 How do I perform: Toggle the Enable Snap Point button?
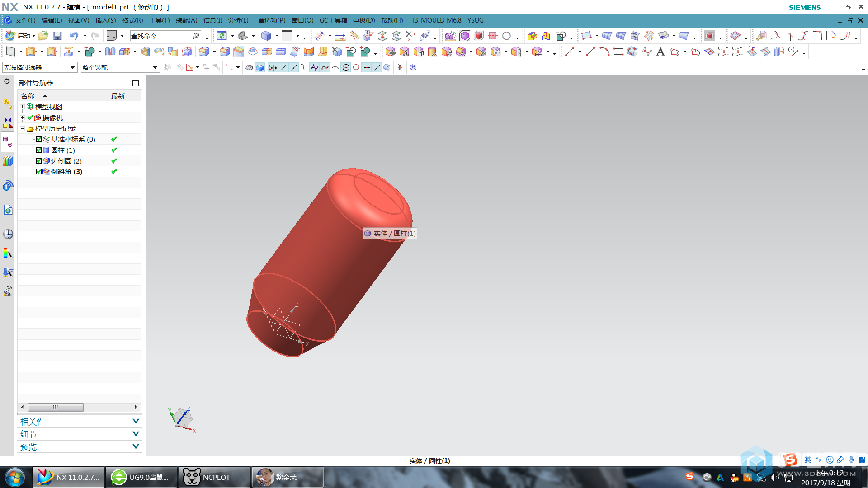click(x=273, y=68)
